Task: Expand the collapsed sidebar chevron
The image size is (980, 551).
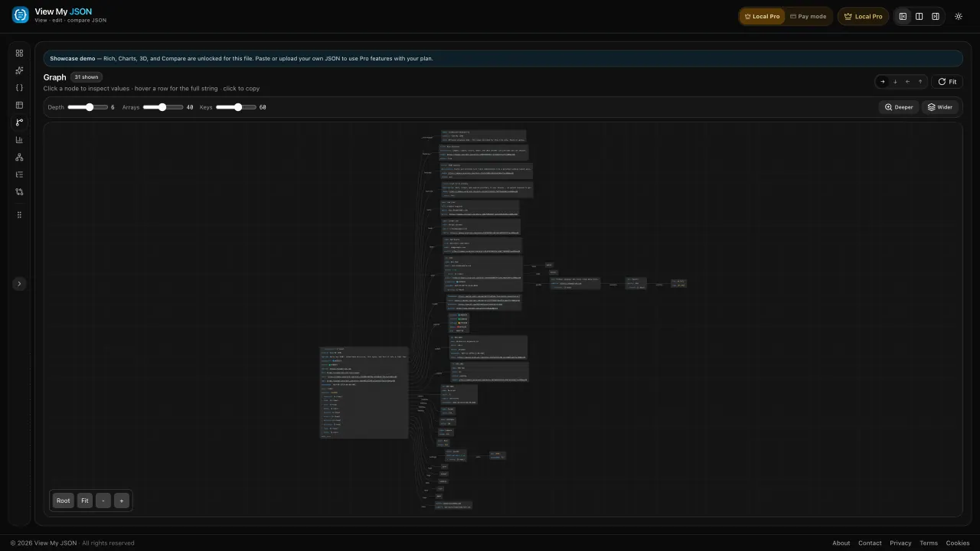Action: (19, 284)
